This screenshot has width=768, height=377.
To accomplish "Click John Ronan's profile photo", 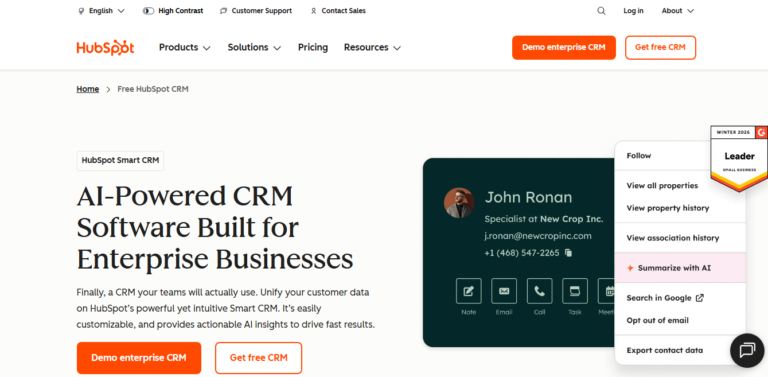I will pyautogui.click(x=459, y=203).
